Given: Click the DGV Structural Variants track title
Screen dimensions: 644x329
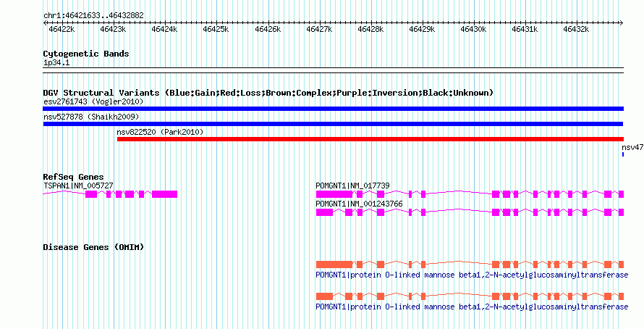Looking at the screenshot, I should tap(268, 93).
